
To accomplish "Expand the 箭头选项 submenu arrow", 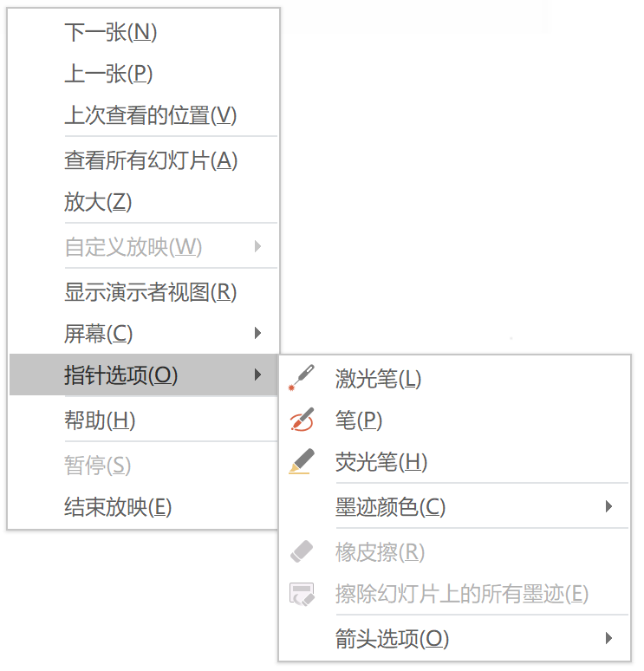I will click(609, 639).
